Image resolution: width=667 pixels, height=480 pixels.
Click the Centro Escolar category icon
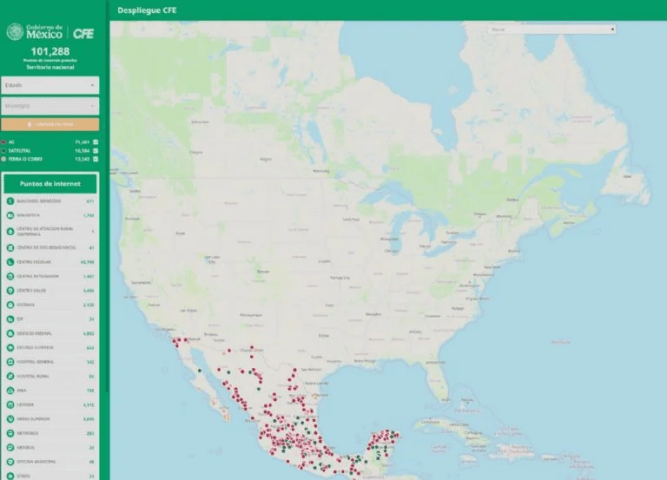pos(10,261)
